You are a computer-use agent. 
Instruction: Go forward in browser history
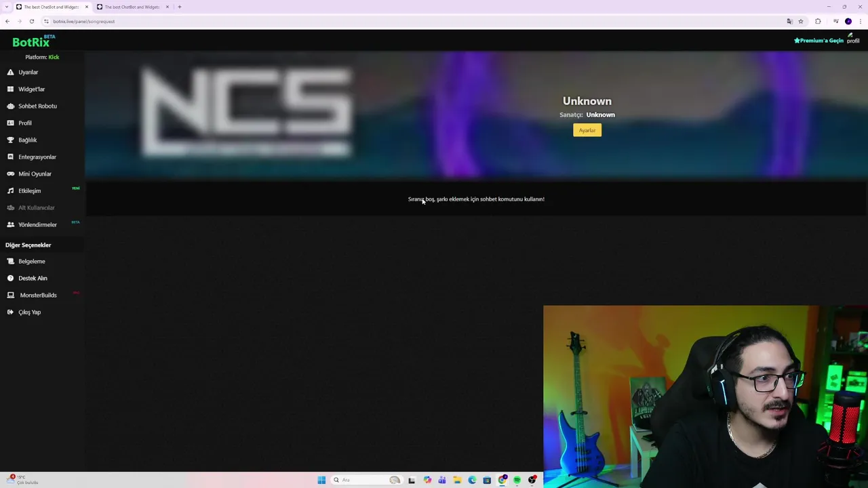point(19,21)
